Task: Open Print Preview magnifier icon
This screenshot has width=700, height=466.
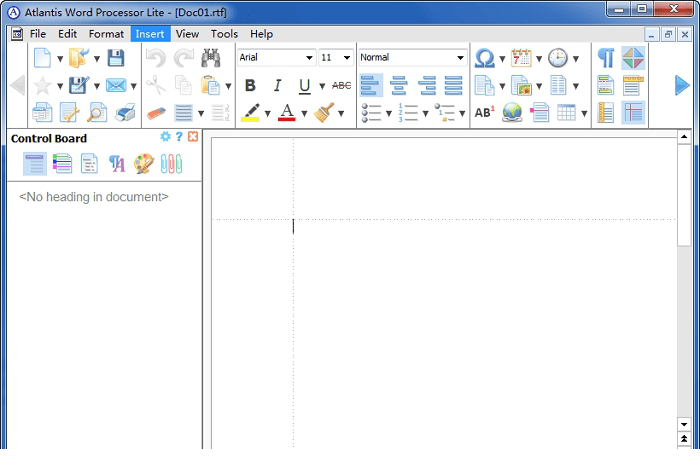Action: (x=97, y=112)
